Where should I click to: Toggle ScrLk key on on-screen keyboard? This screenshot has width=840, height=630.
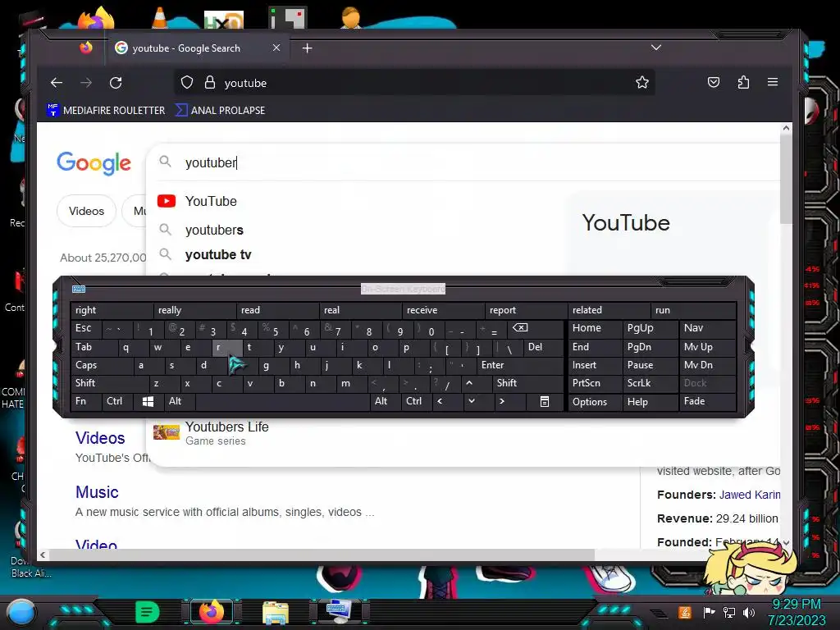click(x=650, y=383)
